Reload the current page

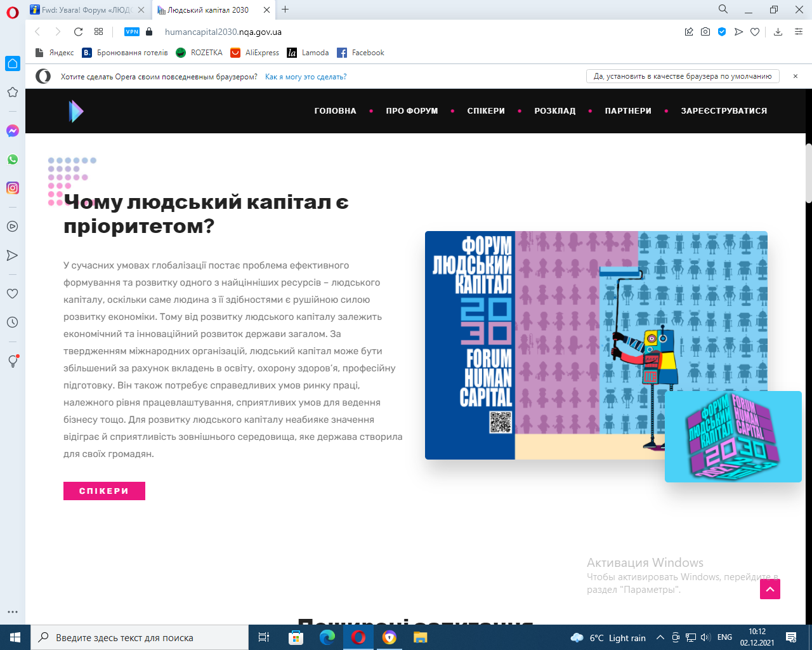78,32
